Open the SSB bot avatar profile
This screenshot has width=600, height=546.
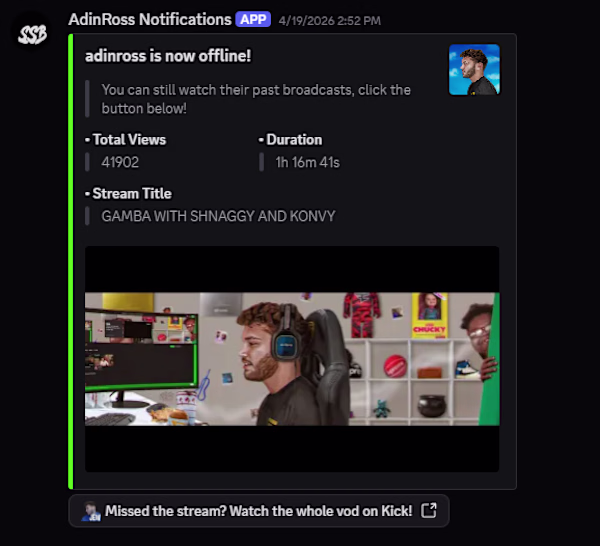coord(33,34)
